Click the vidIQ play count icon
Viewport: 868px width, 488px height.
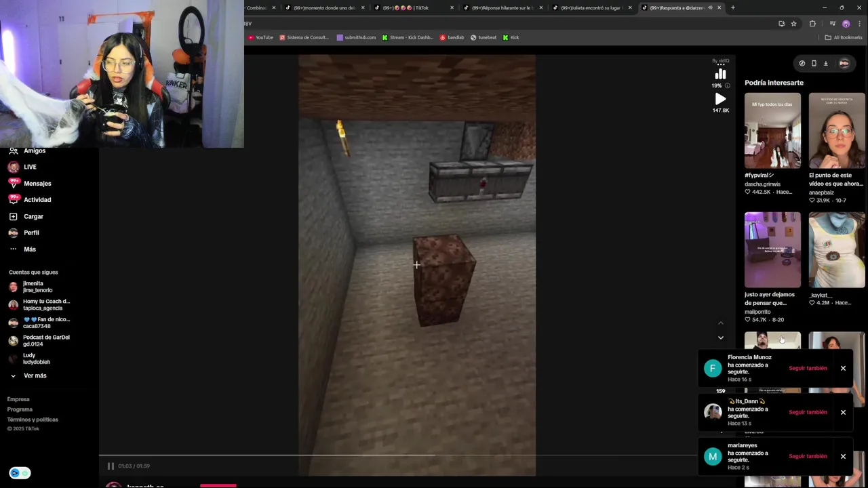(x=720, y=99)
